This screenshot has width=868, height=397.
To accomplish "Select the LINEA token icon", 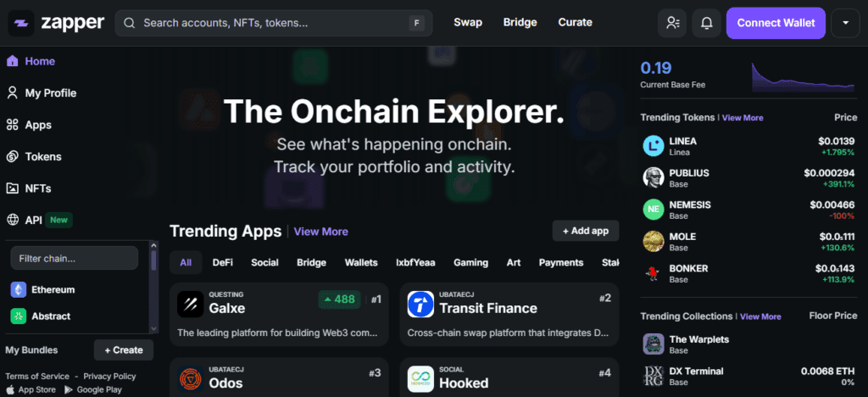I will [654, 146].
